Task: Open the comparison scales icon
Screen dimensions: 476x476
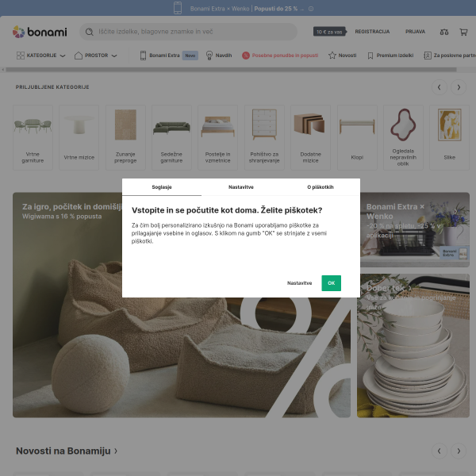Action: click(x=444, y=32)
